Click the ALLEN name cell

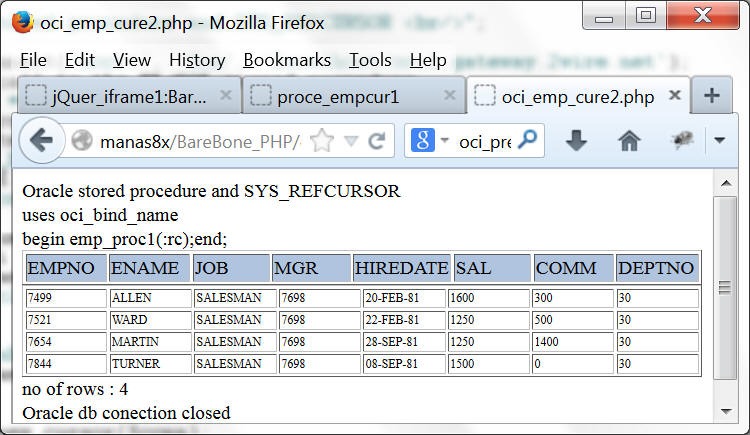point(151,298)
